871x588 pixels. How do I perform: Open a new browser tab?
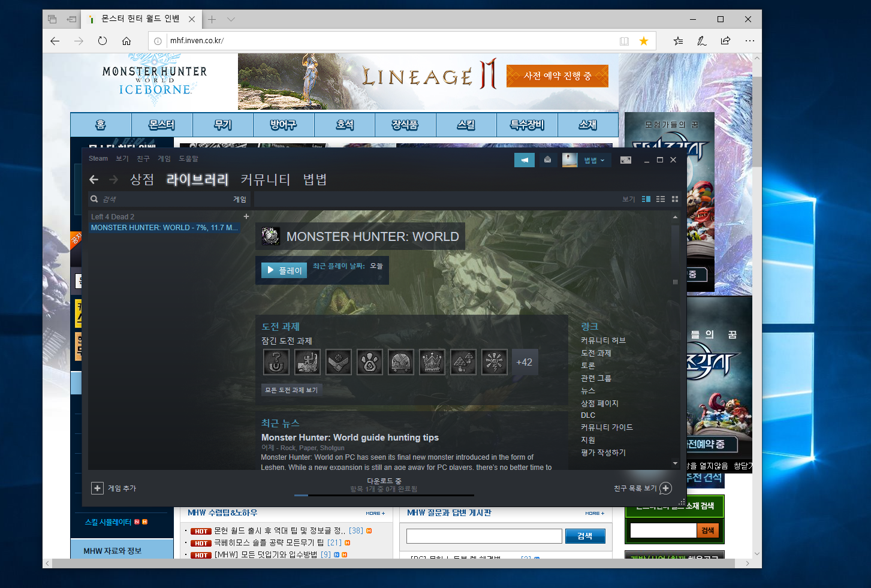pyautogui.click(x=212, y=19)
